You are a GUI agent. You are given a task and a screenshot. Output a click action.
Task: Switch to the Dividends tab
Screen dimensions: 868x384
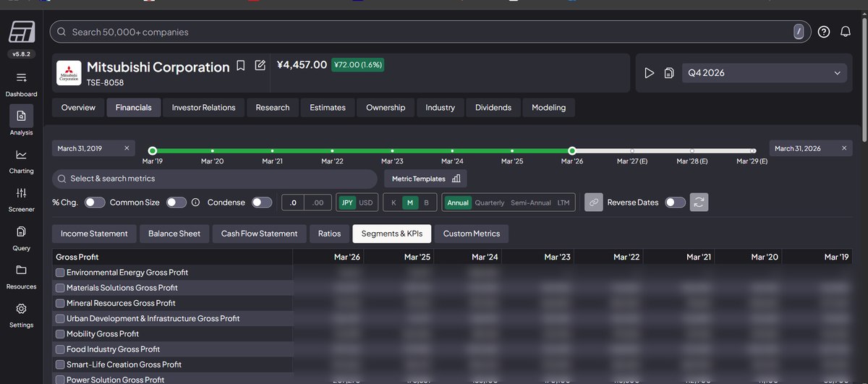click(493, 108)
